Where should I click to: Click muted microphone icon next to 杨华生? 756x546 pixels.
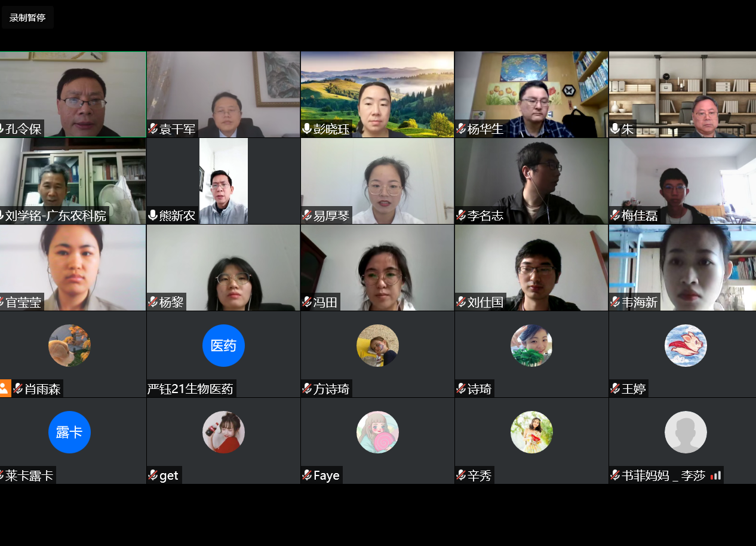(461, 128)
